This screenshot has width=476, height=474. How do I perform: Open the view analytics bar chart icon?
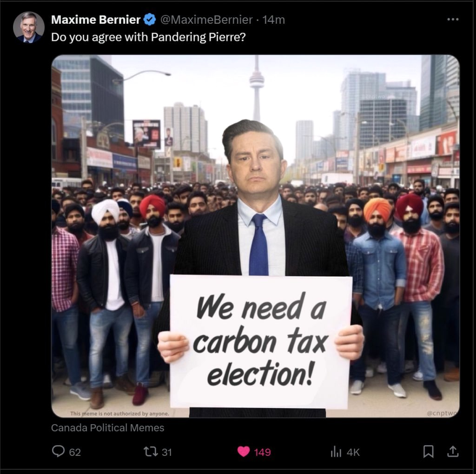click(336, 452)
